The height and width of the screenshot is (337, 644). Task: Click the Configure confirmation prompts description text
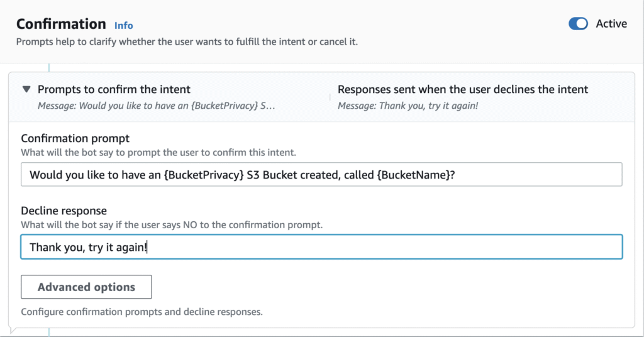click(x=142, y=312)
